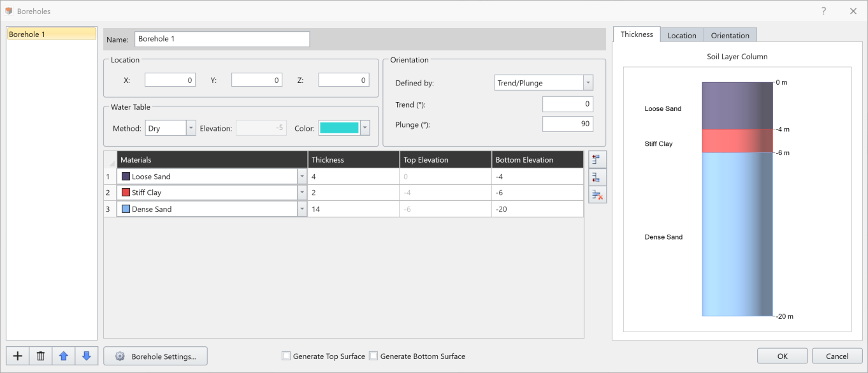Select the Dense Sand thickness cell showing 14
868x373 pixels.
(354, 209)
